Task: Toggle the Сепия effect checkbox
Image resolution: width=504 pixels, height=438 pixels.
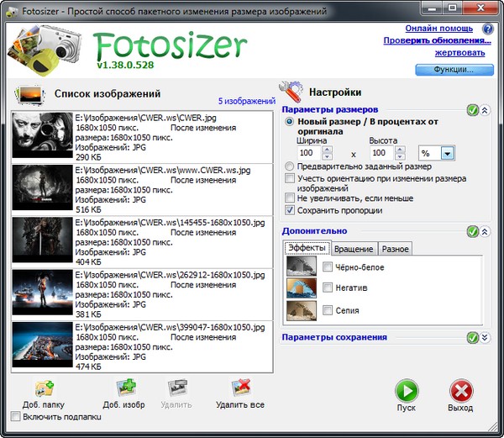Action: (328, 310)
